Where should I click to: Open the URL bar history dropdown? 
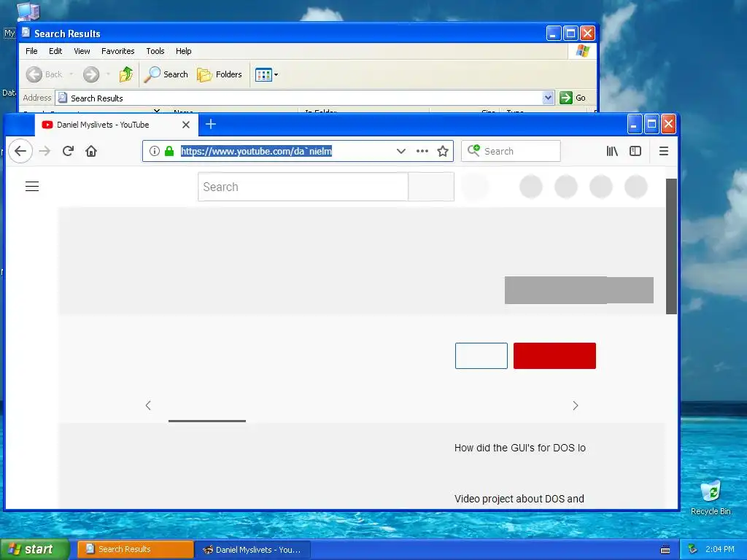(x=401, y=152)
